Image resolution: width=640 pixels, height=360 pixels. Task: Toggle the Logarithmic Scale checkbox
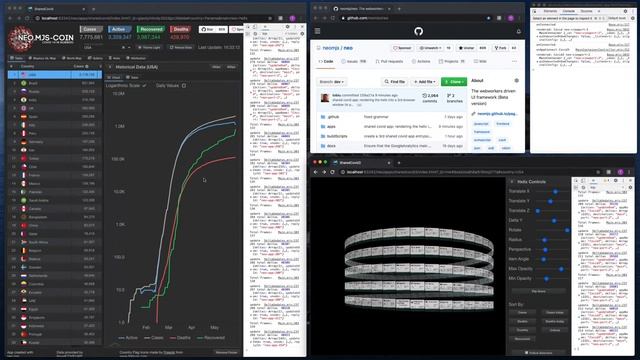tap(144, 86)
